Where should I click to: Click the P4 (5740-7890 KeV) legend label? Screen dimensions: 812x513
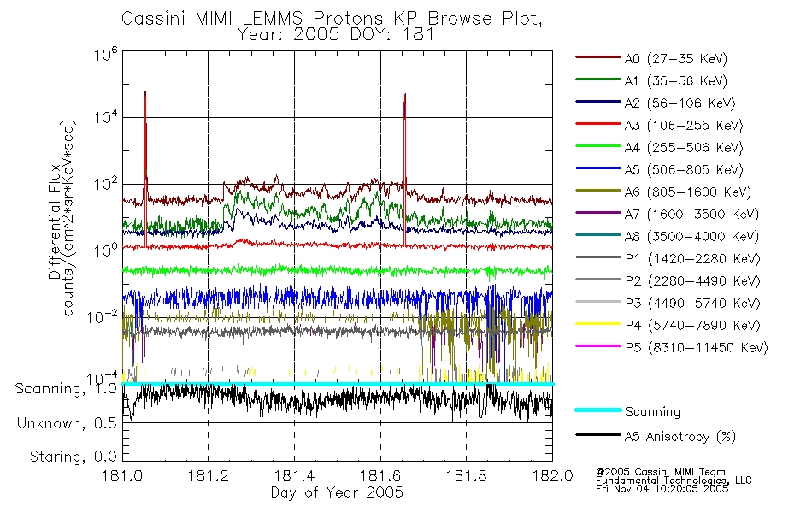pyautogui.click(x=692, y=326)
